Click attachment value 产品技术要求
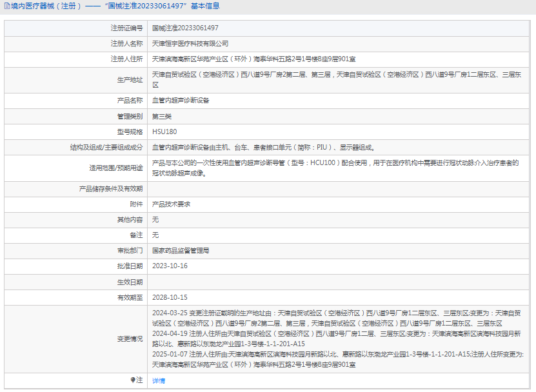 pyautogui.click(x=171, y=204)
